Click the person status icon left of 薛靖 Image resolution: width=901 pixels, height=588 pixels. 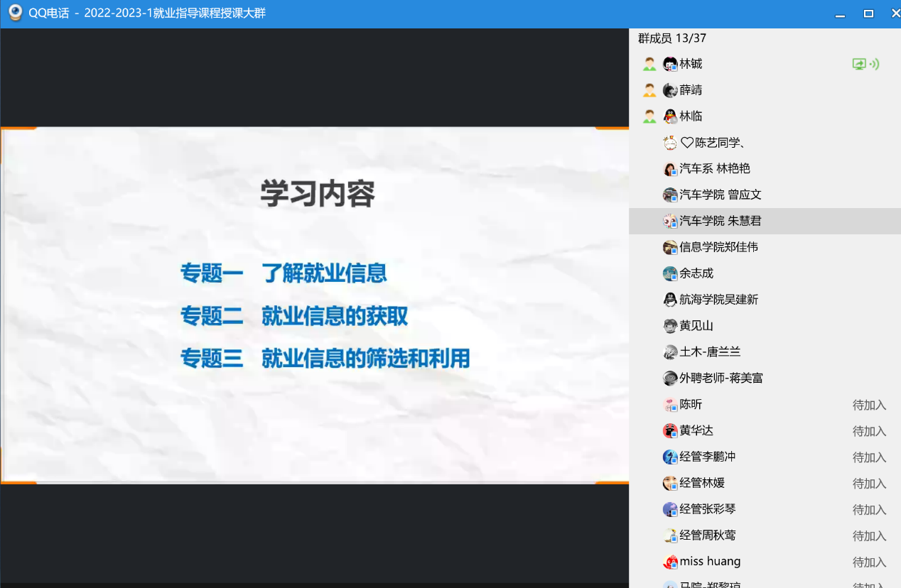coord(649,90)
